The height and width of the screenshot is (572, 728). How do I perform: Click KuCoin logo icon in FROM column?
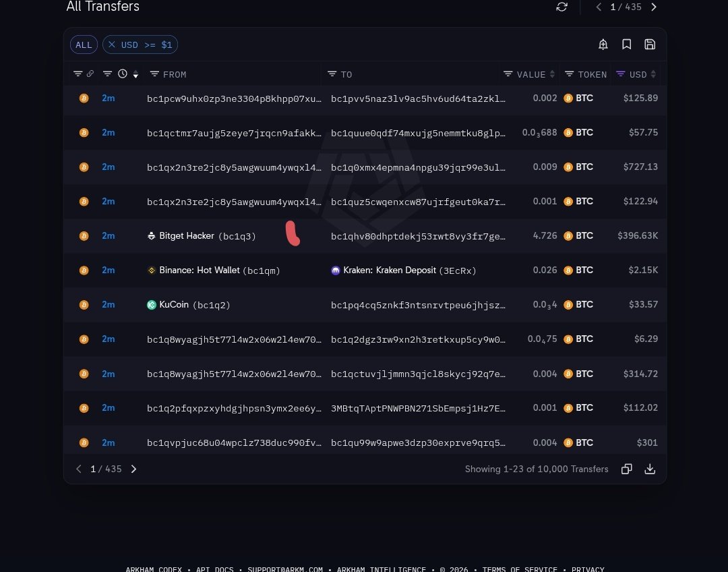(x=152, y=305)
